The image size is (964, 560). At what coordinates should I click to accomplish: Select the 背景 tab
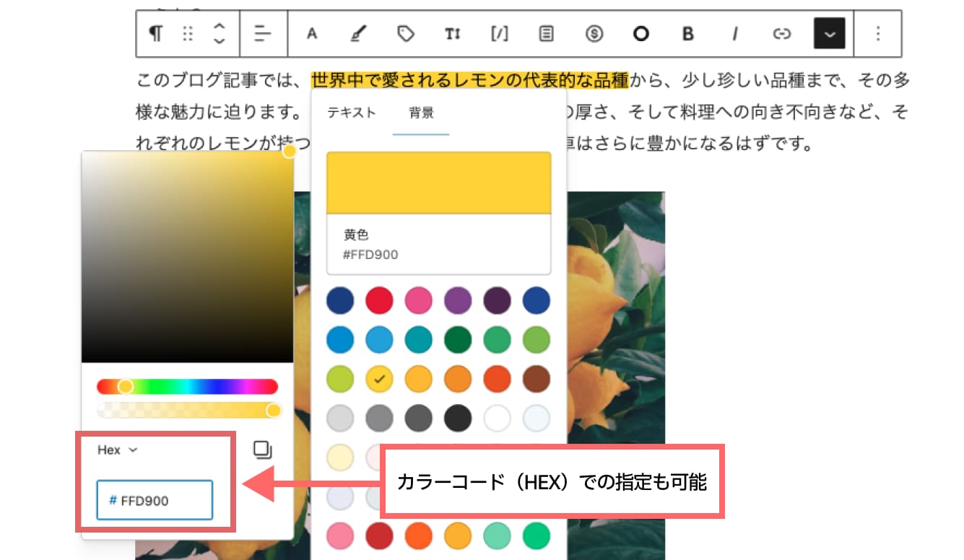tap(421, 113)
